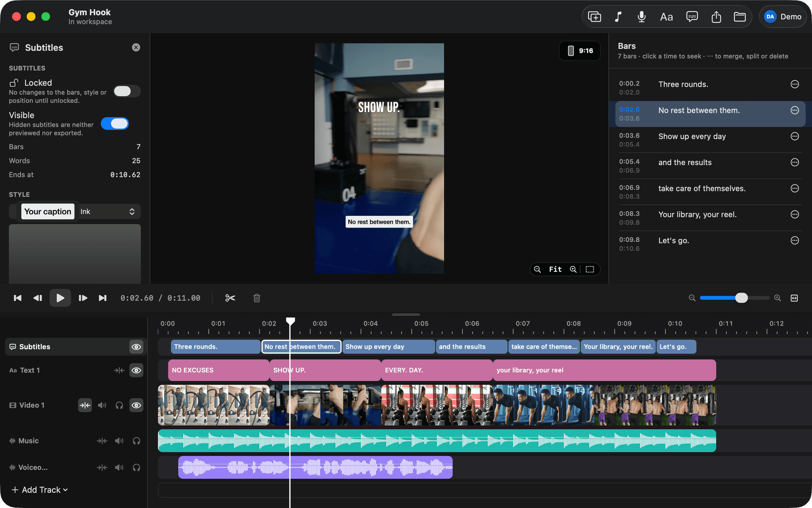Step forward one frame
812x508 pixels.
pos(83,298)
